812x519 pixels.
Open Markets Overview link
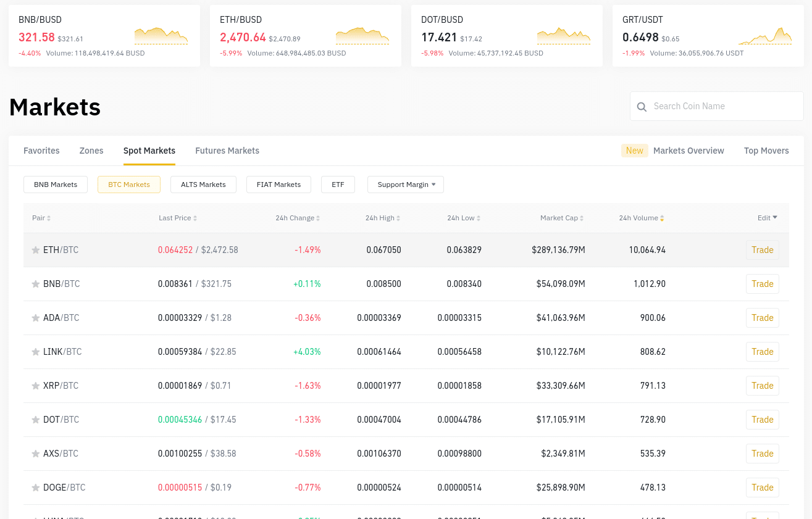(x=689, y=151)
